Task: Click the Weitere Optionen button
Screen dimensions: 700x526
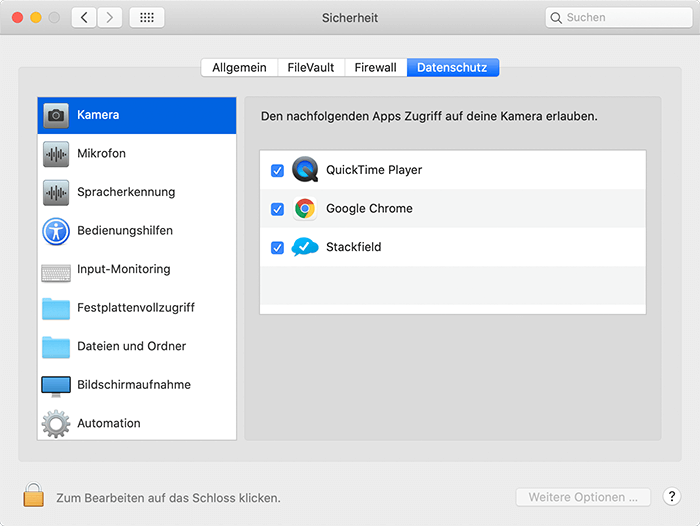Action: [x=583, y=497]
